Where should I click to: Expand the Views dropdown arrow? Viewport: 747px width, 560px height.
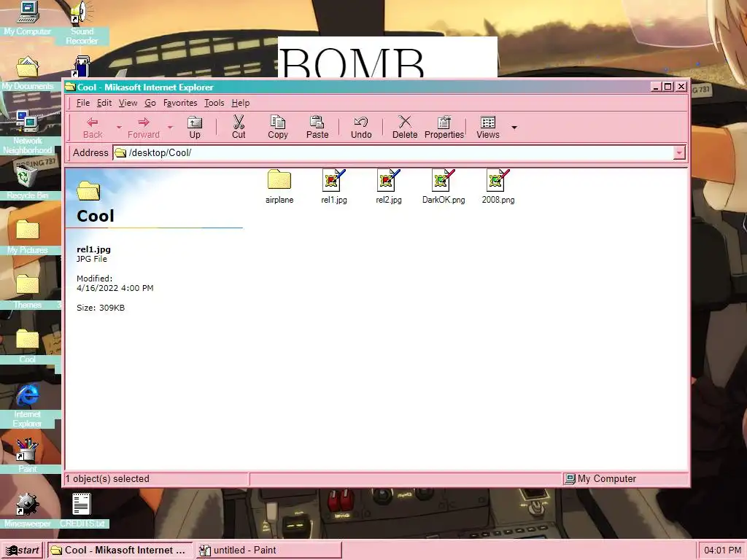click(x=514, y=127)
